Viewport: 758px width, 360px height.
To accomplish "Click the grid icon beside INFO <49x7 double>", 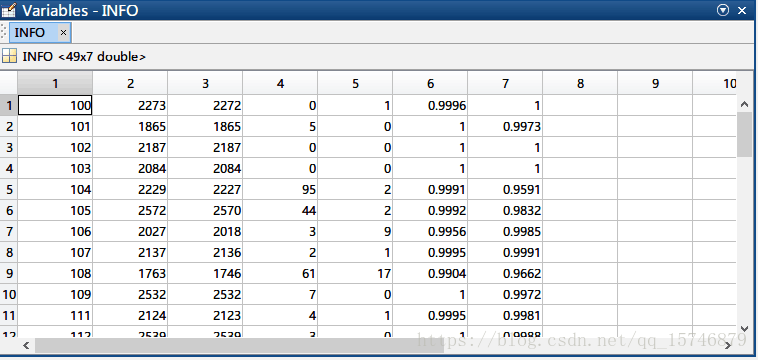I will point(9,56).
